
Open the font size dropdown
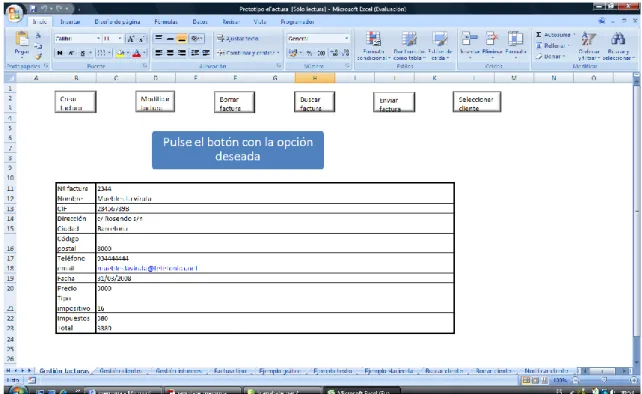(x=120, y=38)
